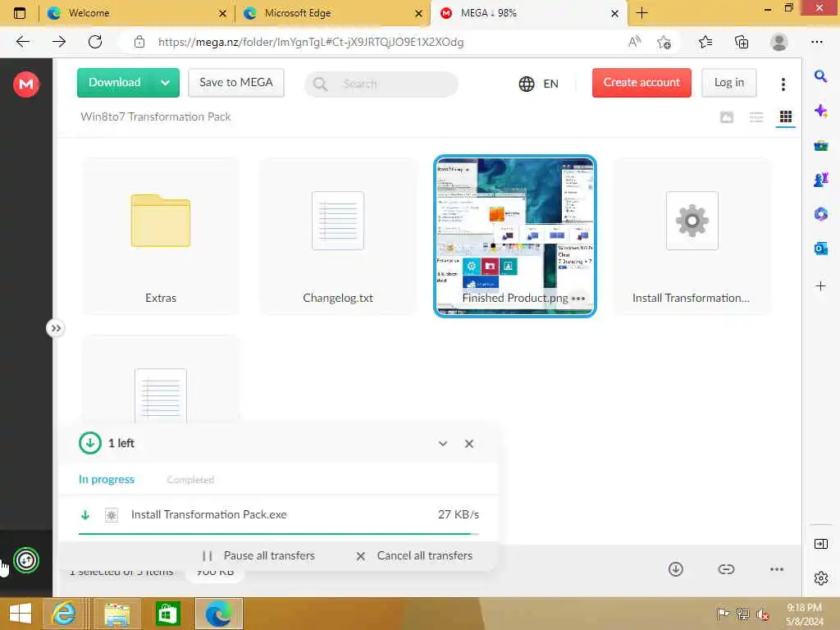Open the EN language selector
Screen dimensions: 840x630
[x=538, y=84]
